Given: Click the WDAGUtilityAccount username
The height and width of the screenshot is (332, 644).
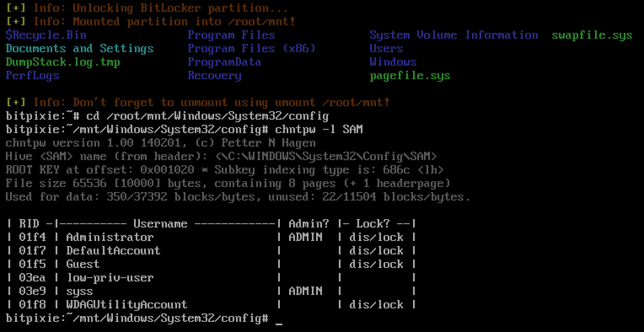Looking at the screenshot, I should tap(126, 305).
